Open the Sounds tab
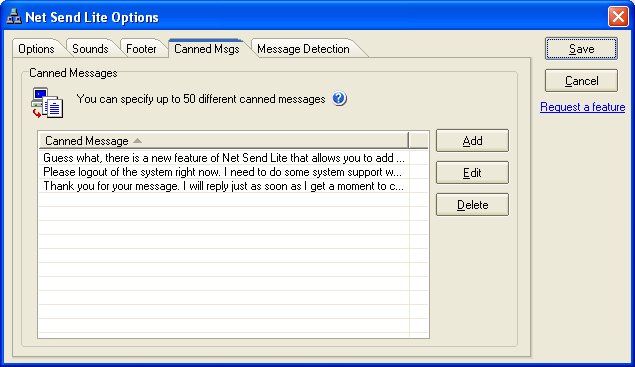Screen dimensions: 635x367 [90, 49]
